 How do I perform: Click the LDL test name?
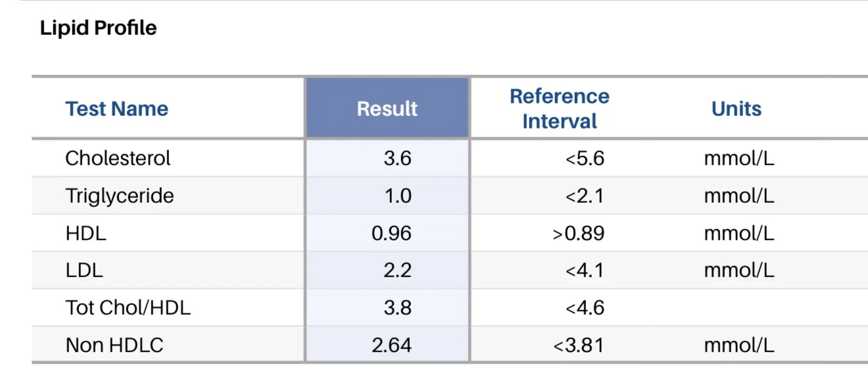tap(84, 270)
